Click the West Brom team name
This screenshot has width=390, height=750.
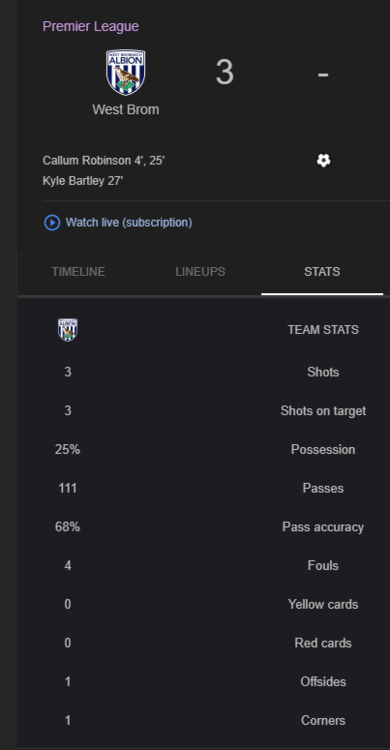click(x=126, y=110)
